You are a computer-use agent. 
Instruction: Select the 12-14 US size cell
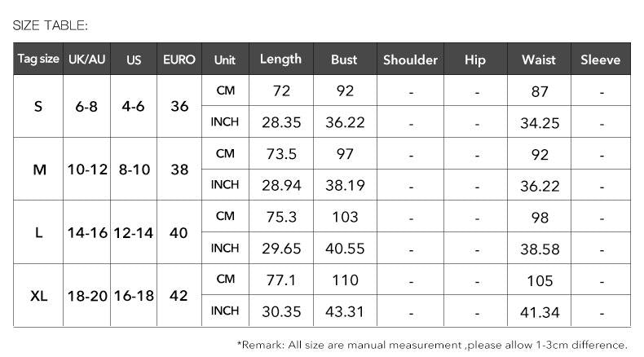pyautogui.click(x=134, y=232)
